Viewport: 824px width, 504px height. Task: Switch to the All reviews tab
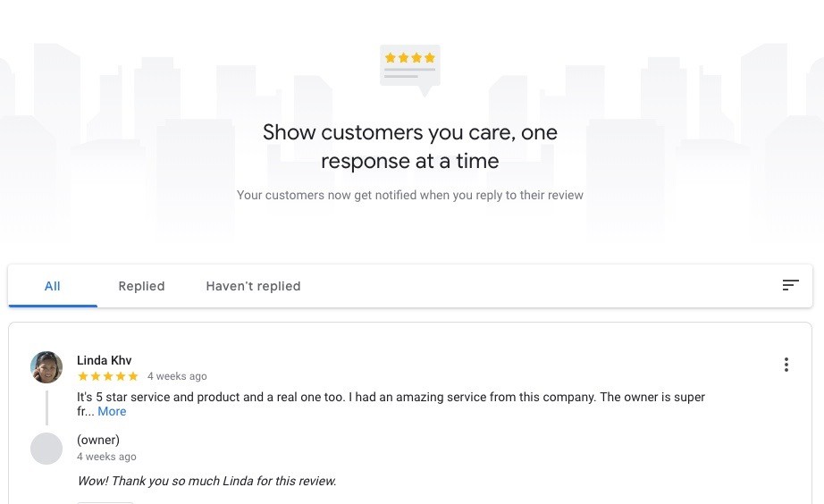(x=53, y=286)
